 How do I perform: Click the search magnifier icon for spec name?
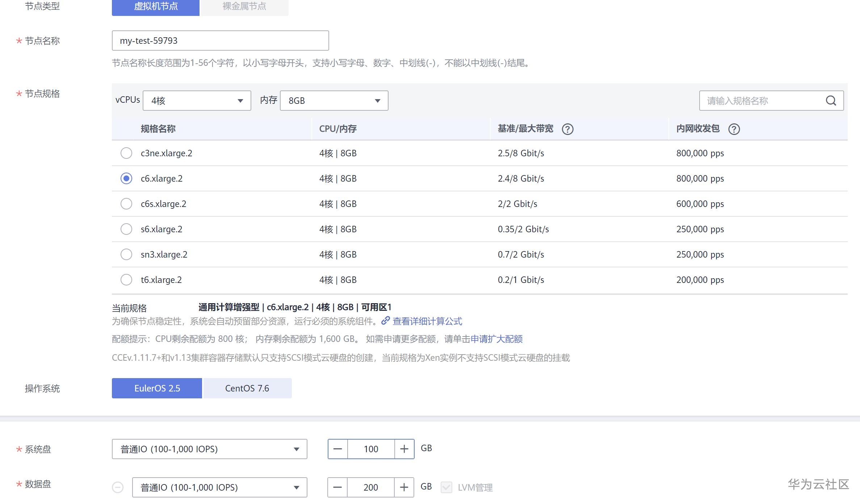pyautogui.click(x=831, y=101)
